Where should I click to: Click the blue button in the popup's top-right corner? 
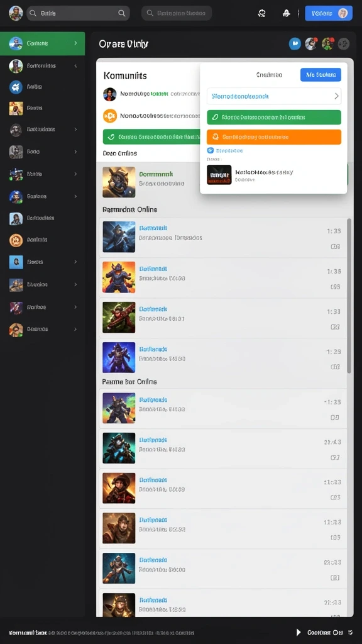pyautogui.click(x=321, y=75)
